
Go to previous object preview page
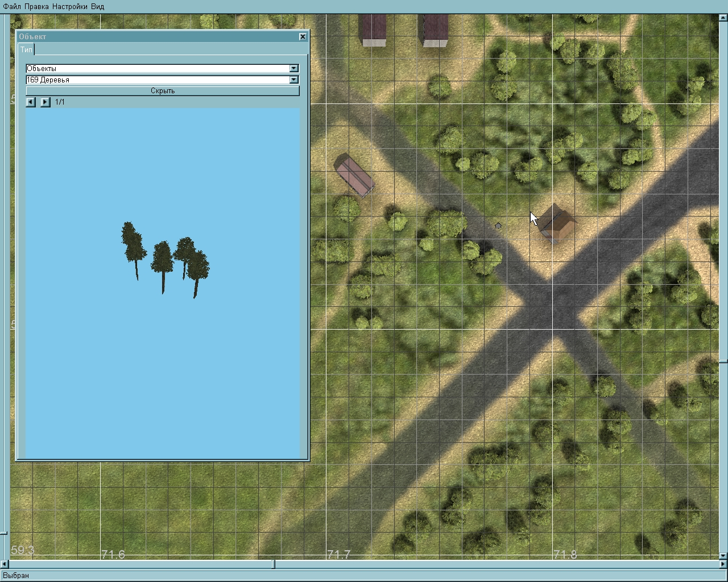point(31,102)
